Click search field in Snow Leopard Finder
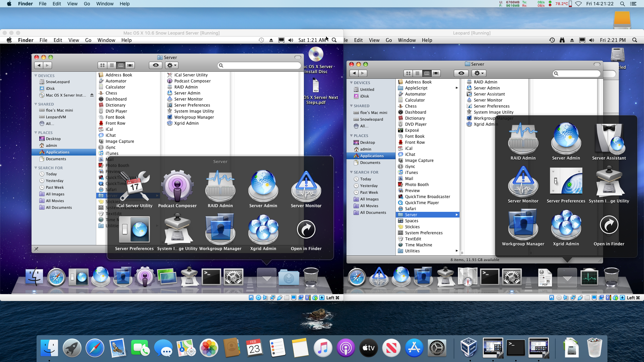Screen dimensions: 644x362 pos(259,65)
